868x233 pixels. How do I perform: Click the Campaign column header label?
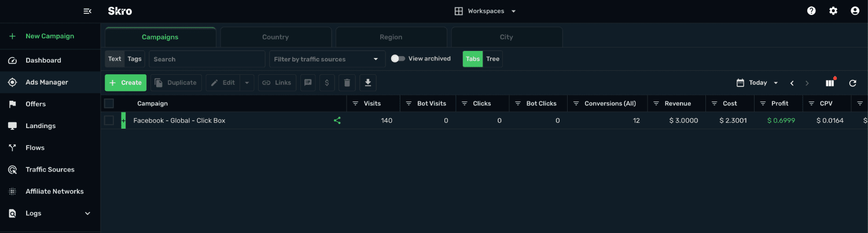pos(152,104)
